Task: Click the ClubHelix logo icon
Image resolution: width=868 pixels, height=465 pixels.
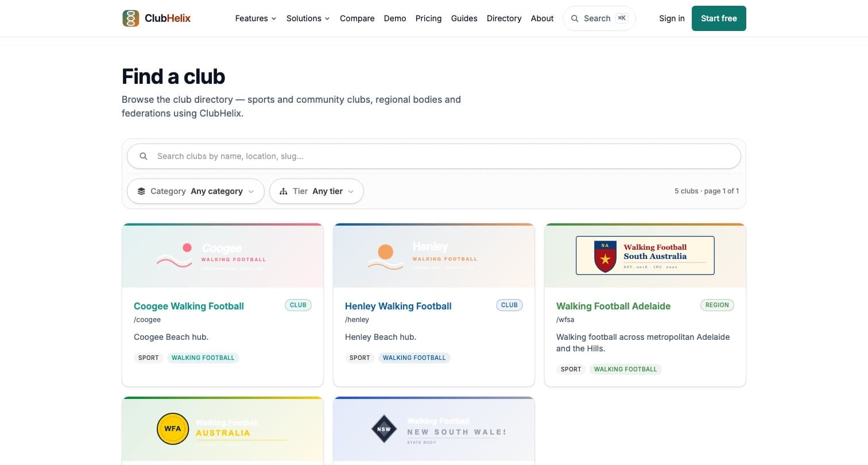Action: click(x=131, y=18)
